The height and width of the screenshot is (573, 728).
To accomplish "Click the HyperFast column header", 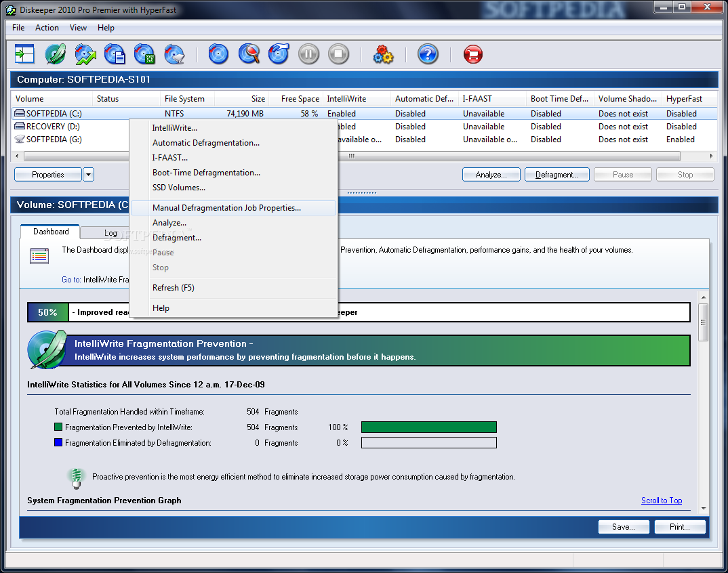I will click(689, 98).
